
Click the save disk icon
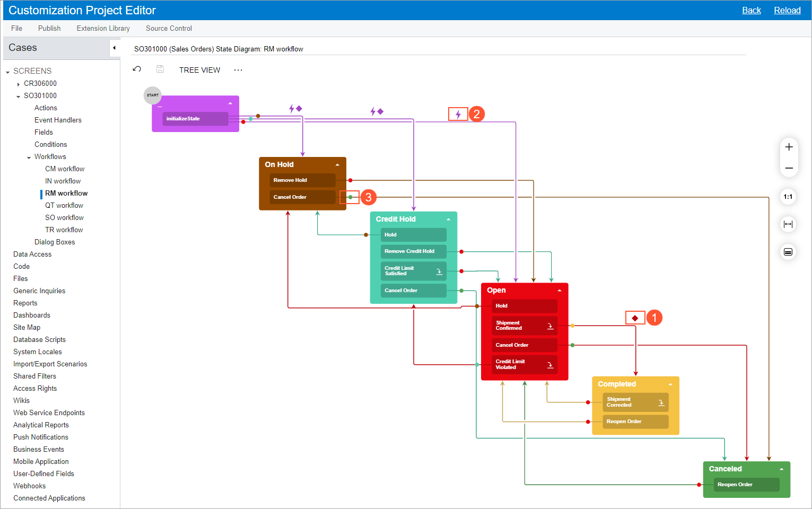pyautogui.click(x=160, y=69)
